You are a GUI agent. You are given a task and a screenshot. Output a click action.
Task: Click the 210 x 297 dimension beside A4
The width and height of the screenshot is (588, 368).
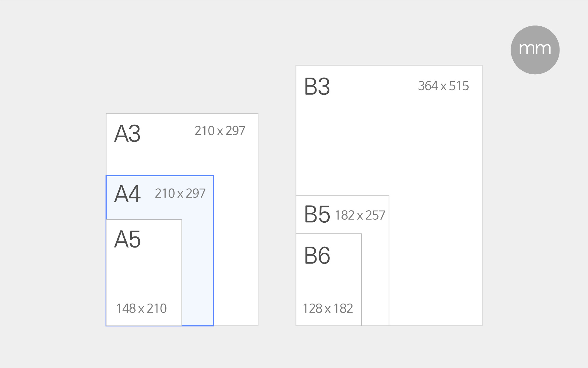(180, 194)
